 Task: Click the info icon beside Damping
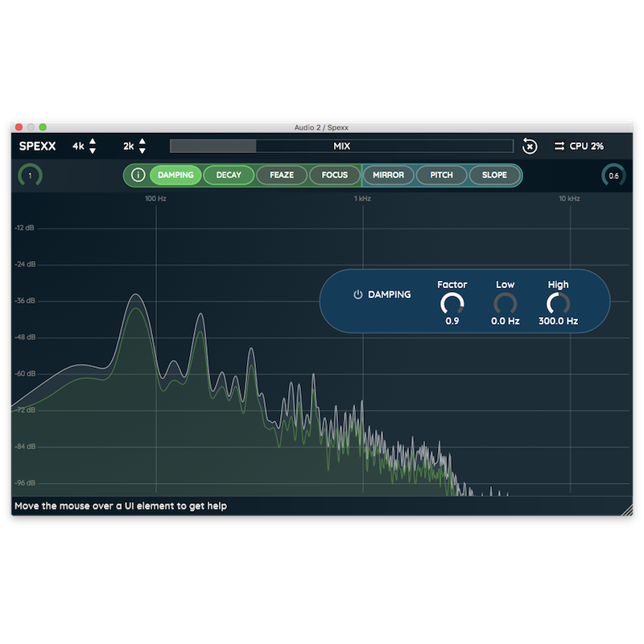click(x=138, y=175)
